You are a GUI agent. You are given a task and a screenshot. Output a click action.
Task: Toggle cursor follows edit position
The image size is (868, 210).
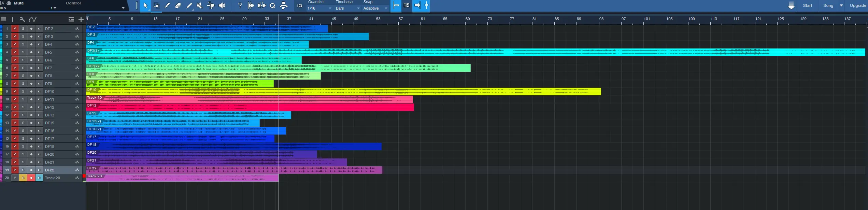point(426,5)
